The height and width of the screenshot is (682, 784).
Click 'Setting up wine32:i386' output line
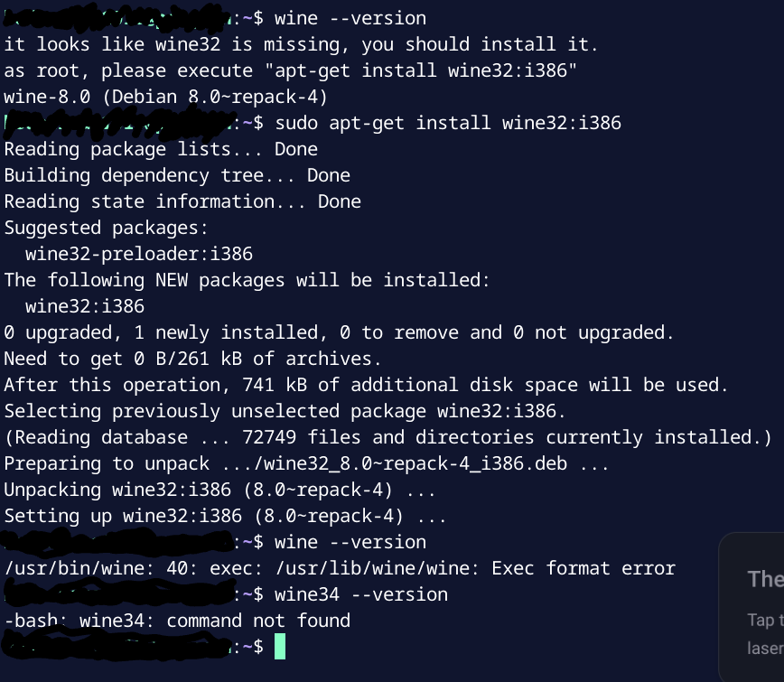pos(225,516)
